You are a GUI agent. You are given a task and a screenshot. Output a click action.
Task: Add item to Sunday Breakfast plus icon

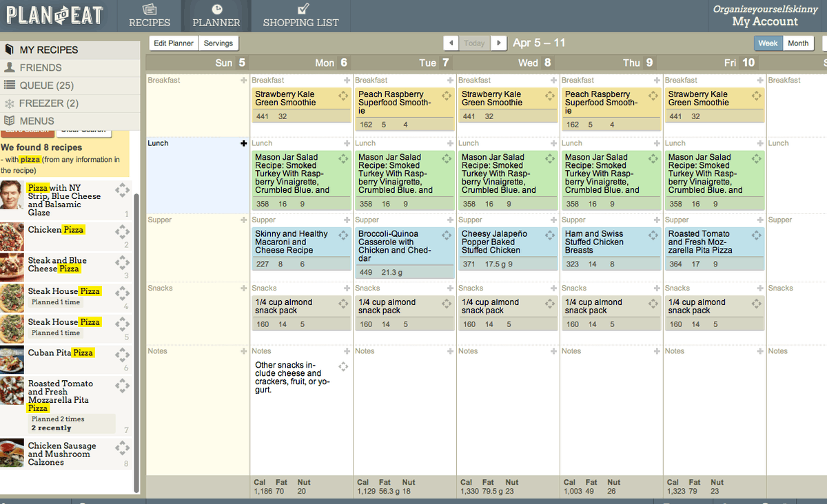click(243, 81)
